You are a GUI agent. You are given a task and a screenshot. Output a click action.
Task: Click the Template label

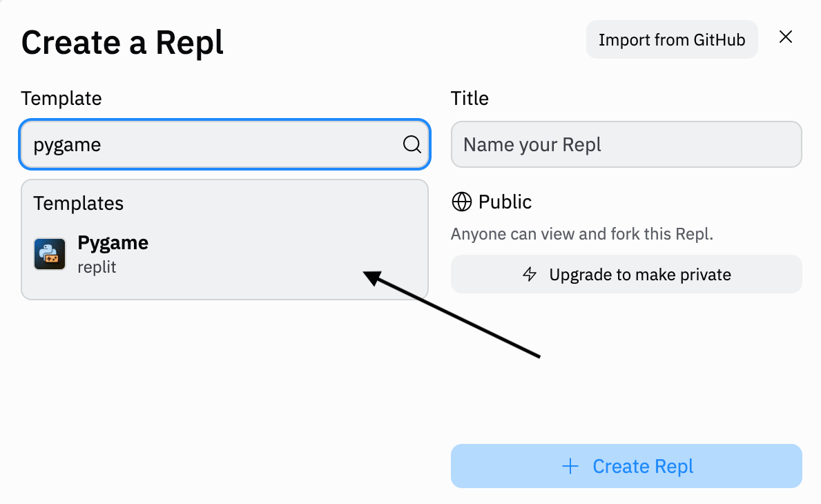coord(61,99)
